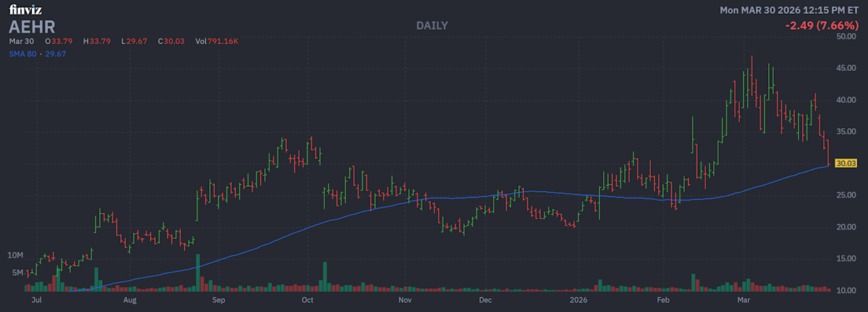This screenshot has height=312, width=868.
Task: Click the 50.00 price axis label
Action: coord(846,35)
